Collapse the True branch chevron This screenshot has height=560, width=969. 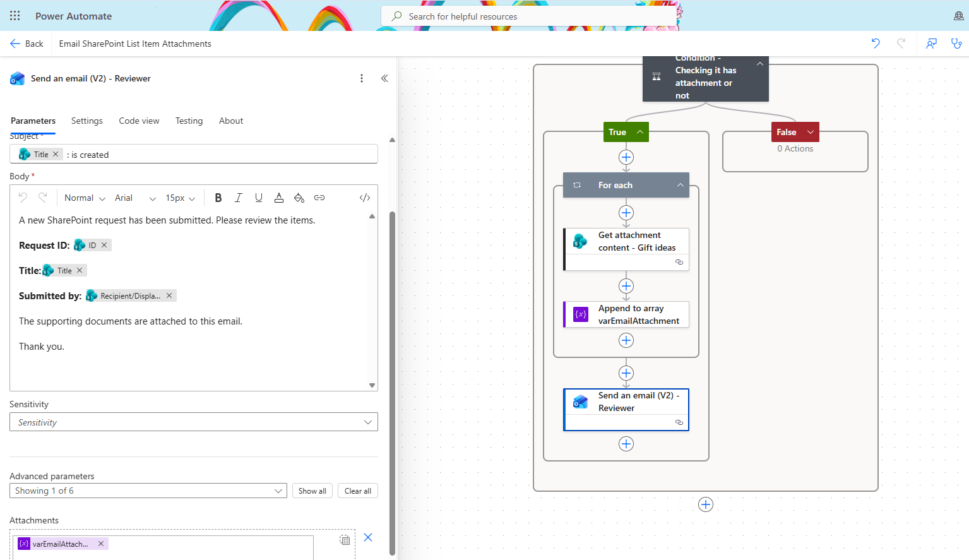(640, 132)
